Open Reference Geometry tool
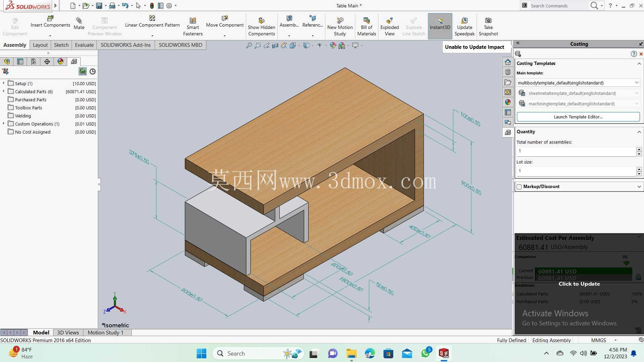644x362 pixels. click(313, 22)
